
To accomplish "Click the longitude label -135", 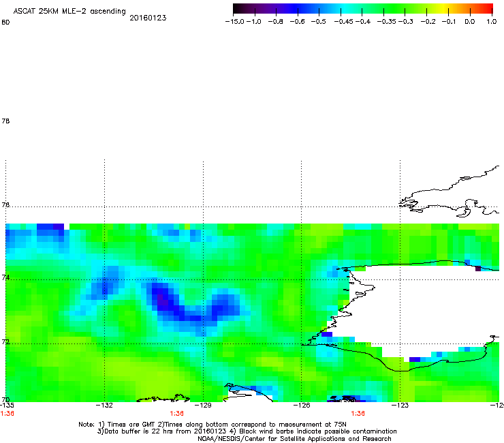I will (x=7, y=406).
